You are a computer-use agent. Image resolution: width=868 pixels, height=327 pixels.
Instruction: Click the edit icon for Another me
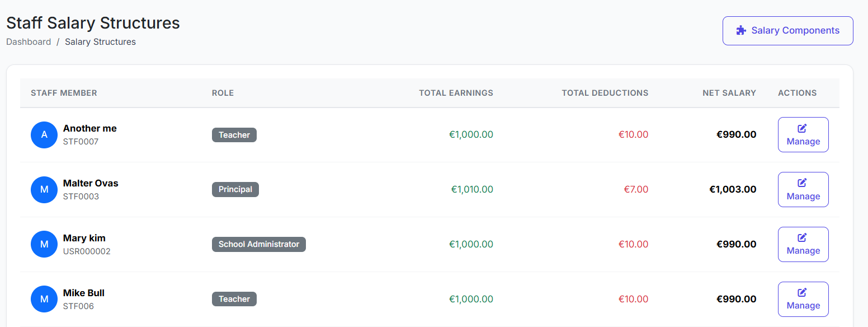[x=803, y=128]
